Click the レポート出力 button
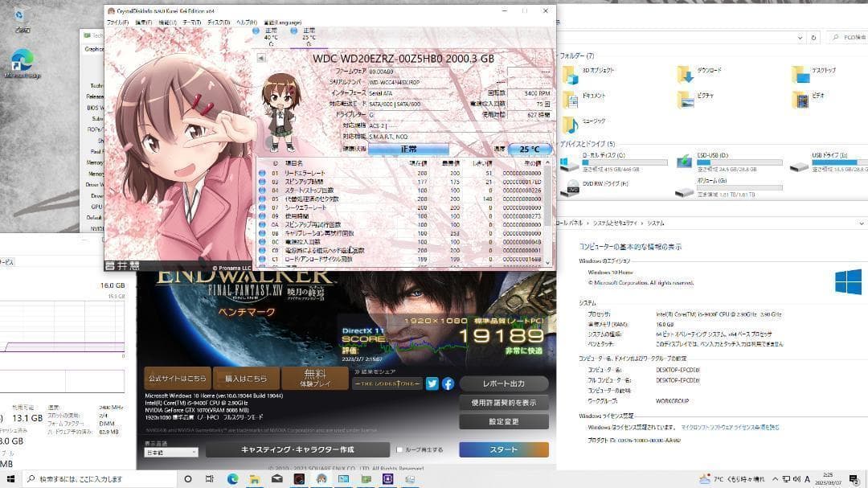The width and height of the screenshot is (868, 488). [504, 383]
